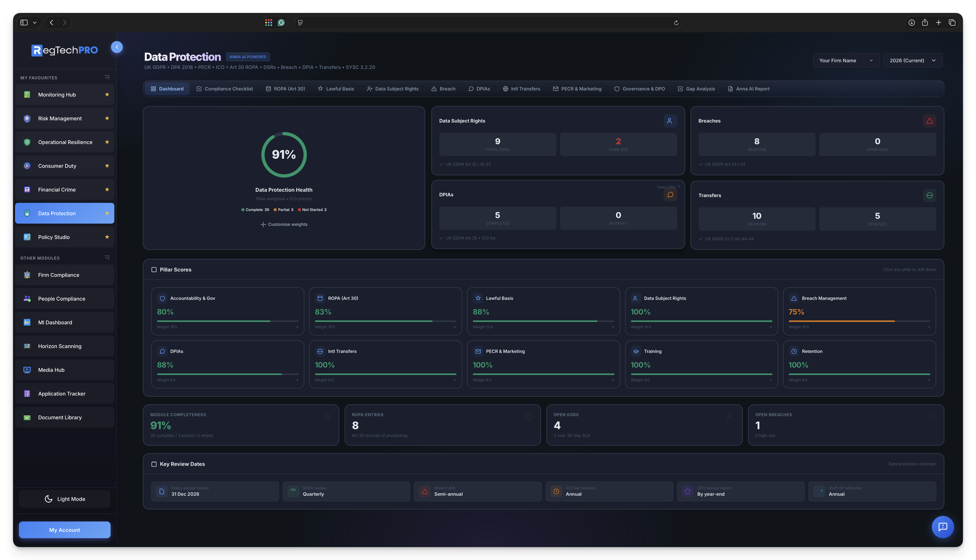Toggle Data Protection favourite star

point(107,213)
